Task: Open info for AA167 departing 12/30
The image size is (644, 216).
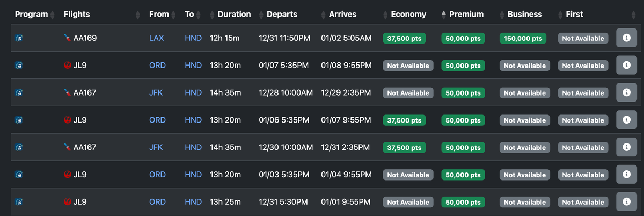Action: (626, 147)
